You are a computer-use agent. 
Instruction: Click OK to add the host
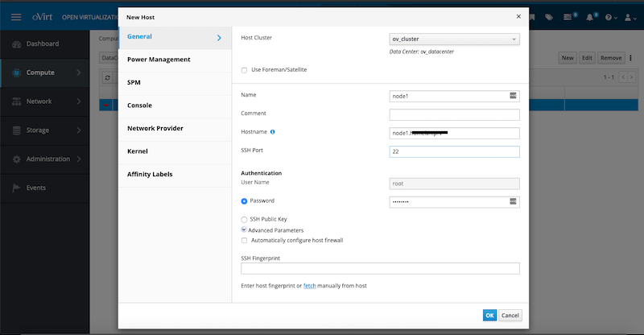click(x=489, y=315)
